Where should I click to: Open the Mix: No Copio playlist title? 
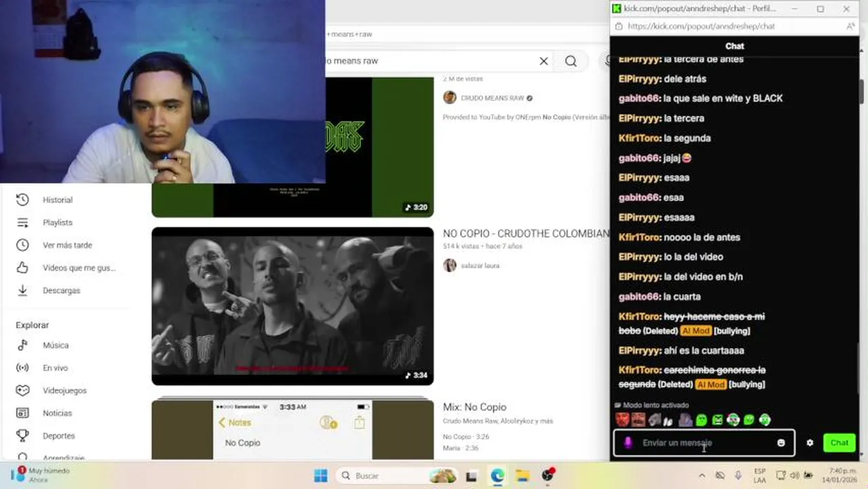475,407
